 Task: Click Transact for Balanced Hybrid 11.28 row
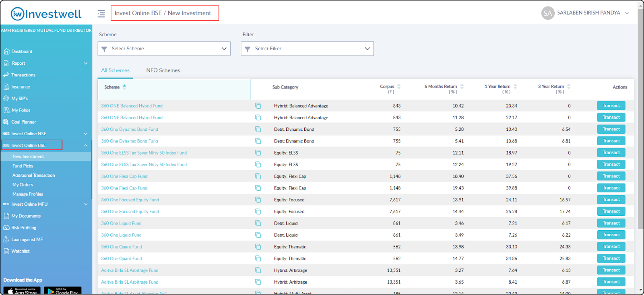pos(611,118)
